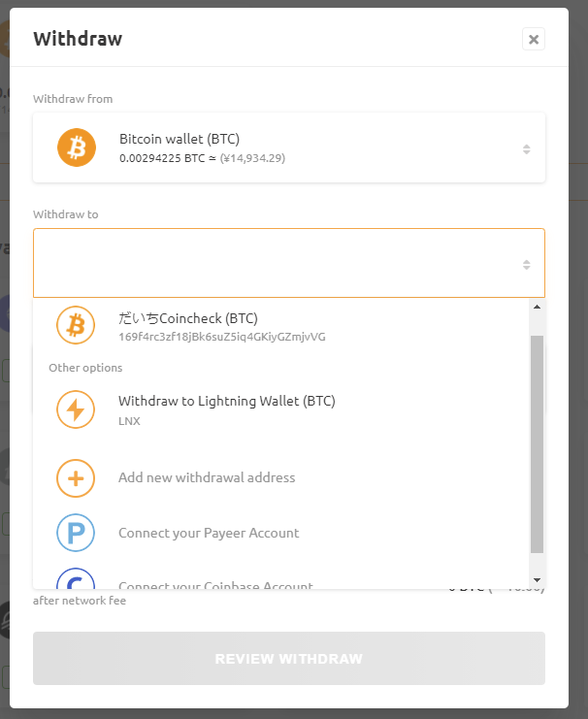Screen dimensions: 588x719
Task: Click address 169f4rc3zf18jBk6suZ5iq4GKiyGZmjvVG
Action: 222,337
